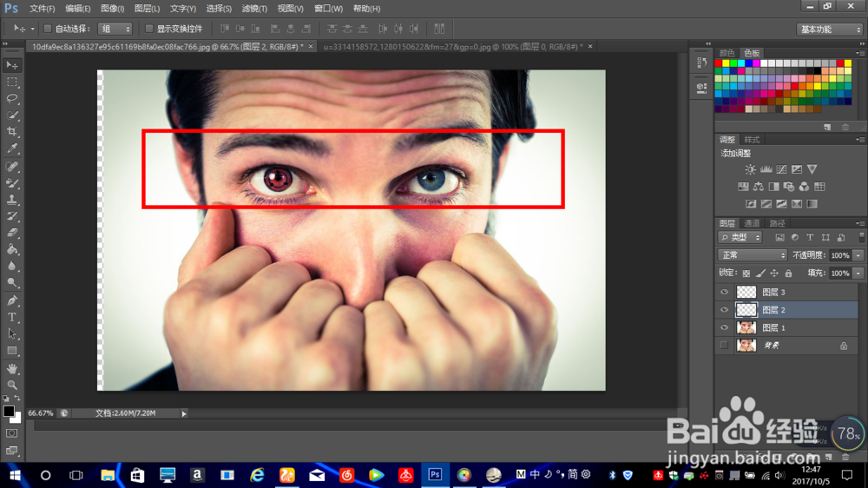Select the Lasso tool
The image size is (868, 488).
[x=12, y=99]
